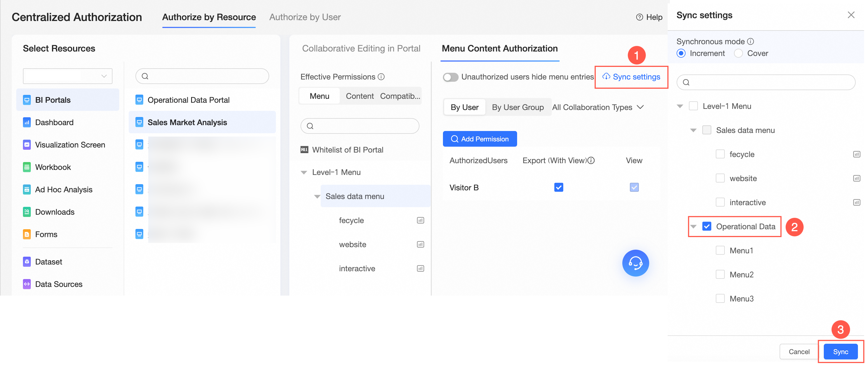Click the Add Permission button

[x=480, y=139]
